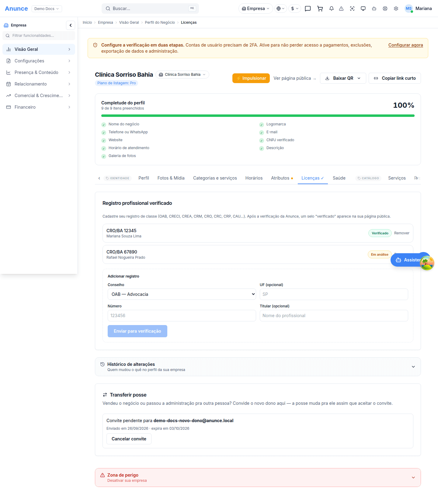Viewport: 438px width, 504px height.
Task: Switch to the Saúde tab
Action: (339, 178)
